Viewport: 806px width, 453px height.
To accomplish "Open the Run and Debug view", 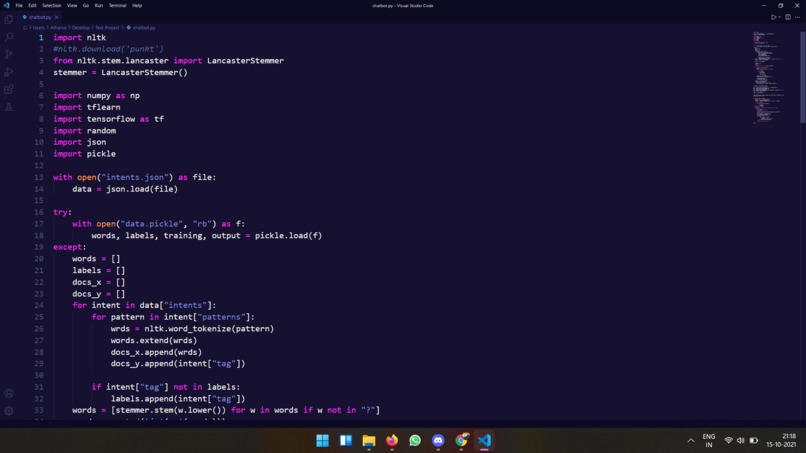I will (9, 72).
